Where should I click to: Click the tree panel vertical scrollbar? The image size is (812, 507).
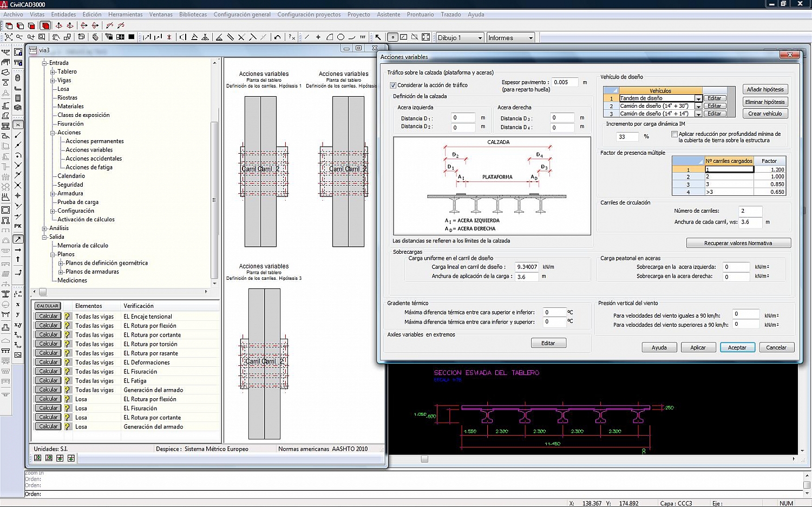214,173
